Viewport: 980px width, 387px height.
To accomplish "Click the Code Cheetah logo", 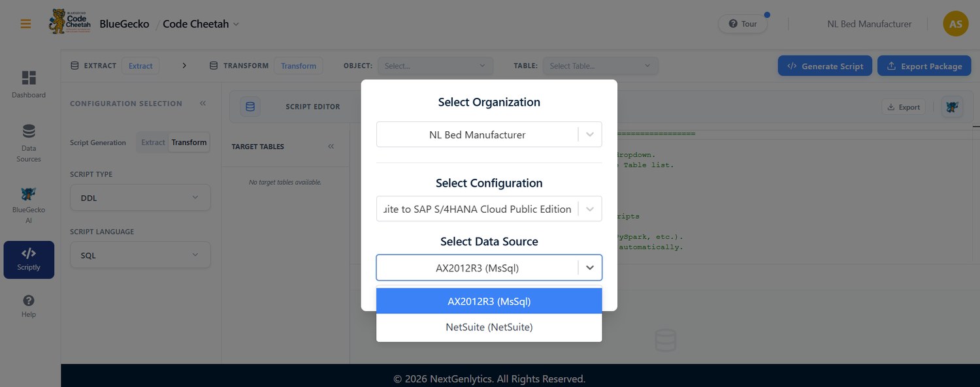I will click(x=69, y=23).
